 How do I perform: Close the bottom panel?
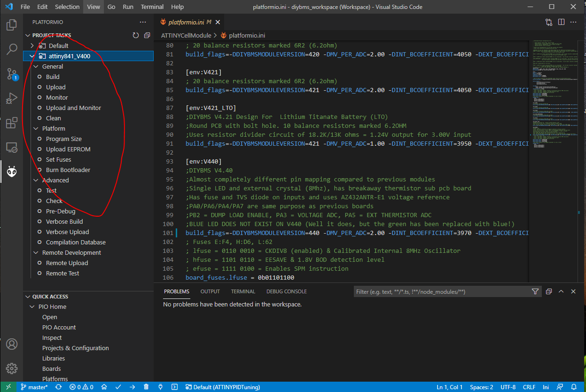point(573,291)
